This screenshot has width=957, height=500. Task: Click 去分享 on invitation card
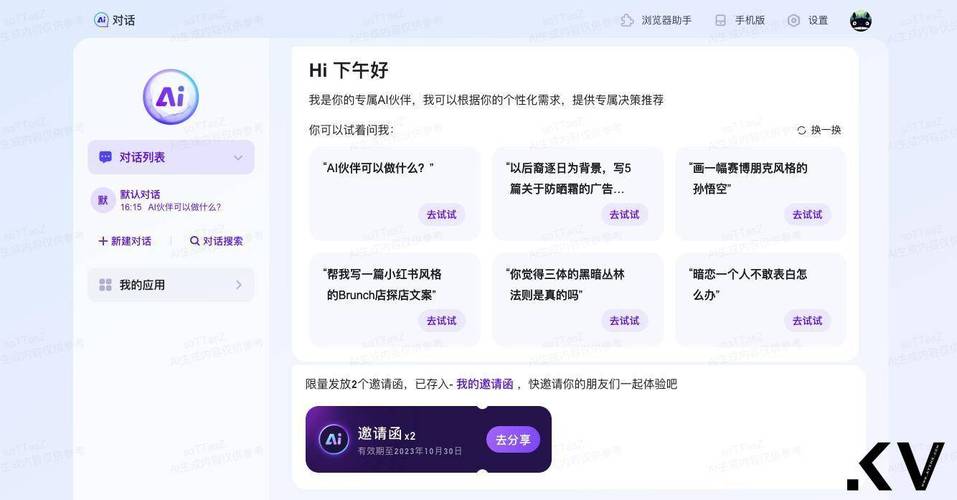click(x=513, y=440)
